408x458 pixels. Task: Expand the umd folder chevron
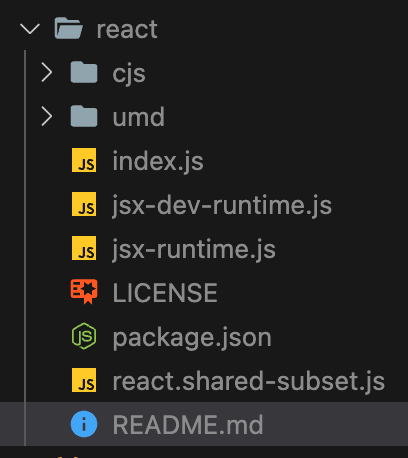pos(47,117)
